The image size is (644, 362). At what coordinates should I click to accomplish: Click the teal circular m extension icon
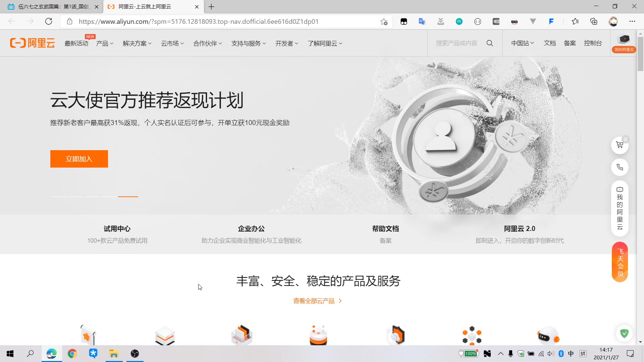point(459,21)
